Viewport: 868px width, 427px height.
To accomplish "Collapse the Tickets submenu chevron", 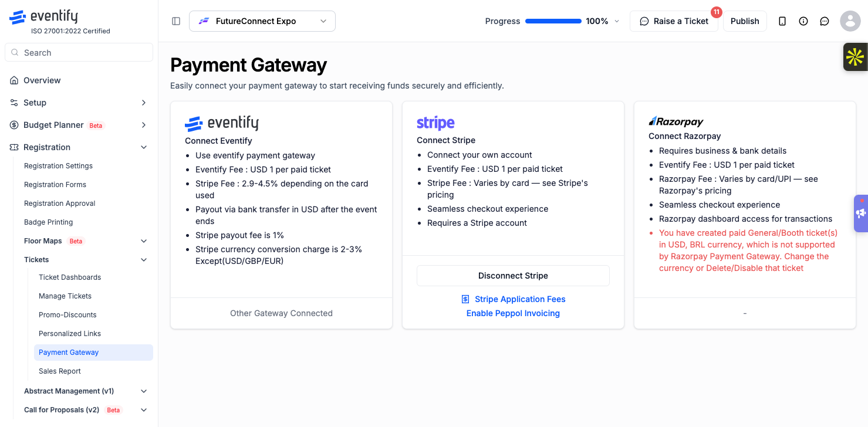I will (144, 260).
